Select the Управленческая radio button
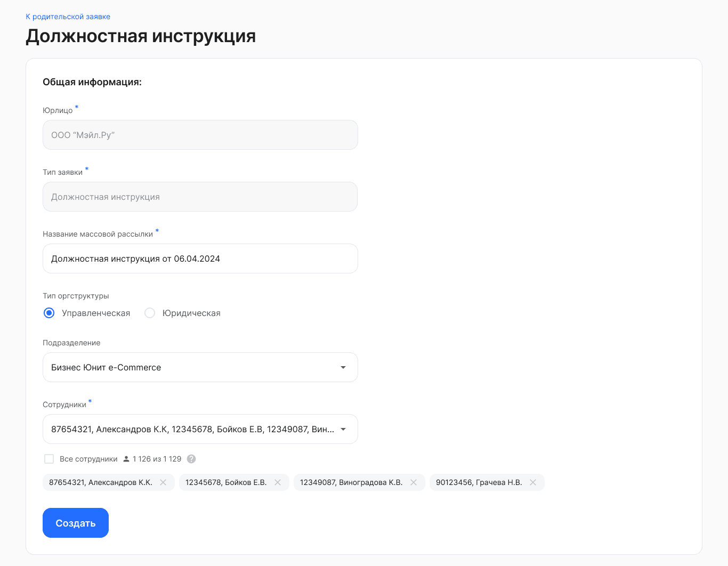This screenshot has height=566, width=728. tap(49, 313)
